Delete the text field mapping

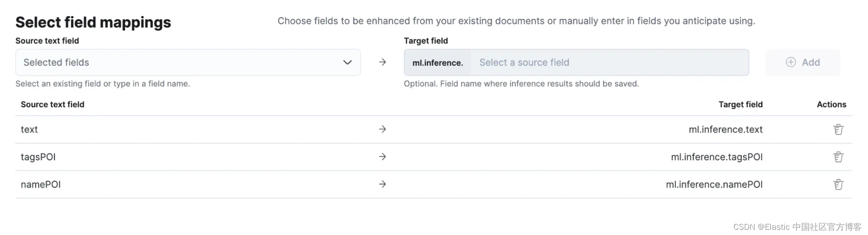point(838,129)
